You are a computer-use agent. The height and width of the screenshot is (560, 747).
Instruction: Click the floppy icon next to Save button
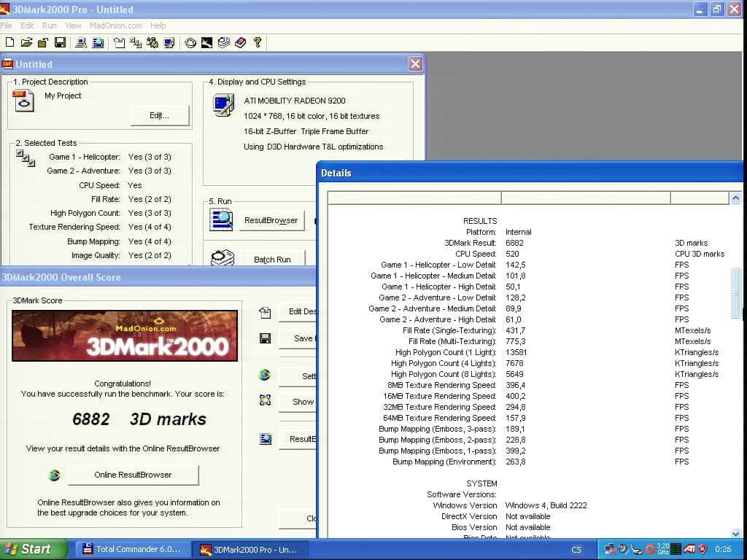(x=265, y=338)
